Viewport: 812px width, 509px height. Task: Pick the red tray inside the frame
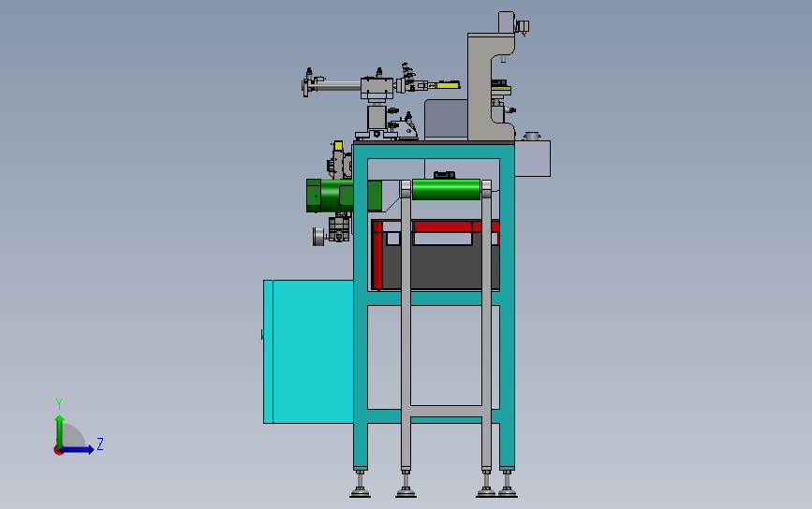(443, 226)
